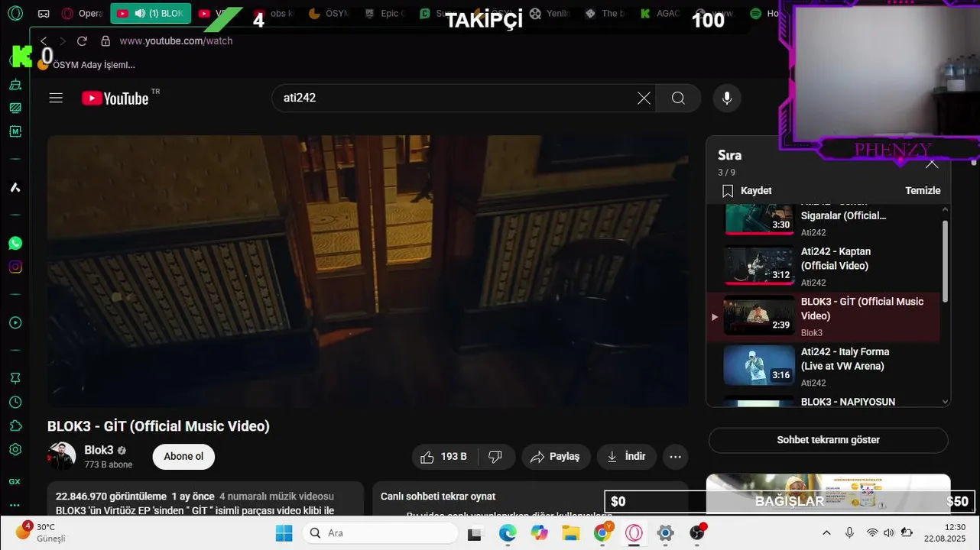
Task: Subscribe with the Abone ol button
Action: (183, 456)
